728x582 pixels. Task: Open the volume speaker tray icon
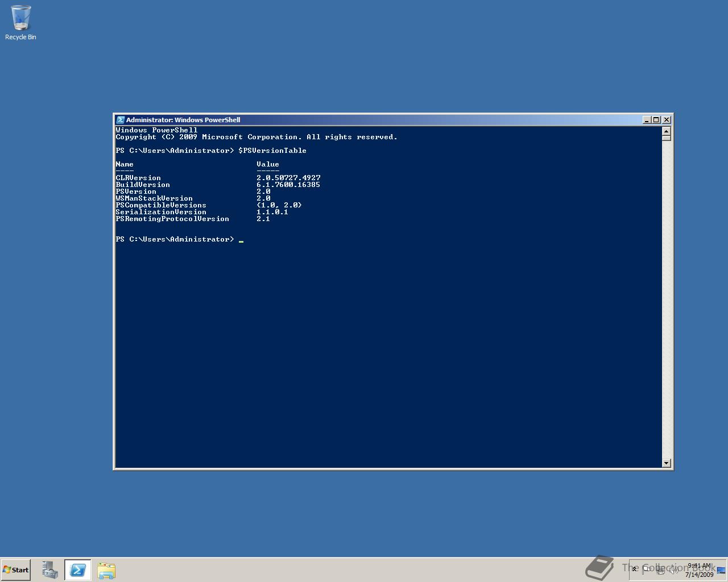[673, 569]
